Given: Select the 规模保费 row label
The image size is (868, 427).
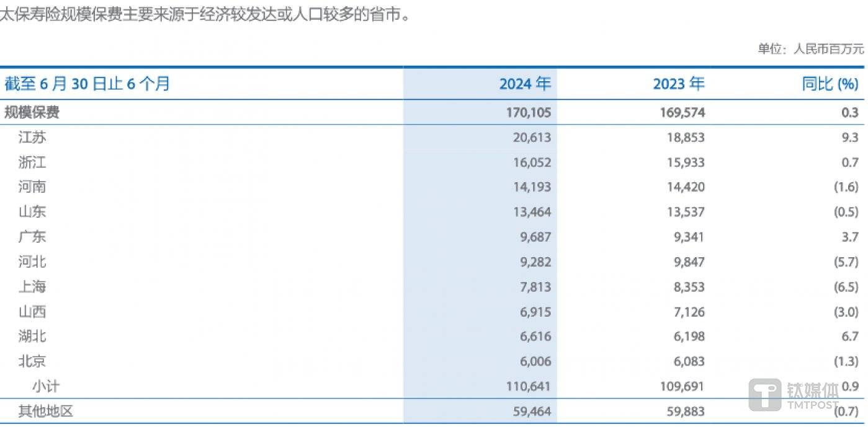Looking at the screenshot, I should [x=31, y=113].
